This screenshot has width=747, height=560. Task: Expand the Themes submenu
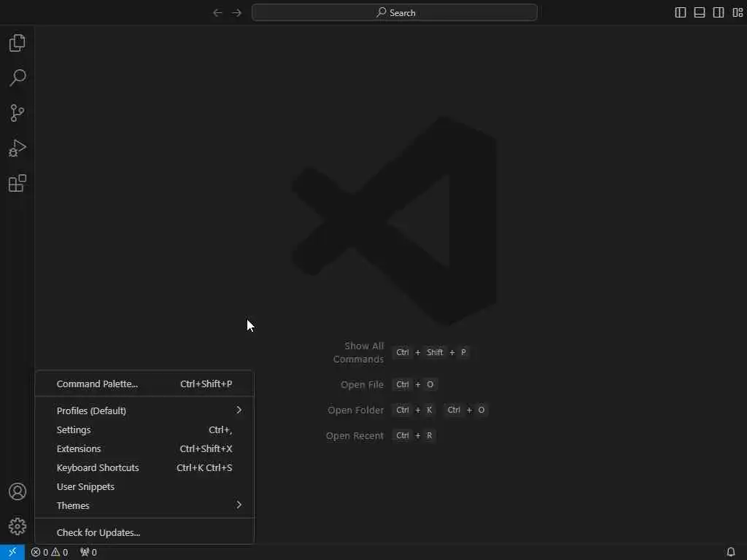point(144,506)
